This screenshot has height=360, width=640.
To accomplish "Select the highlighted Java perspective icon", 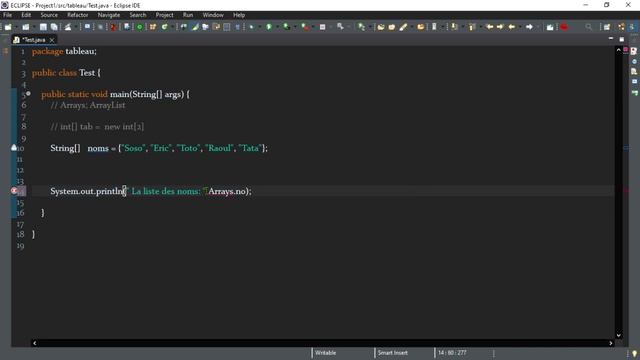I will pyautogui.click(x=632, y=27).
